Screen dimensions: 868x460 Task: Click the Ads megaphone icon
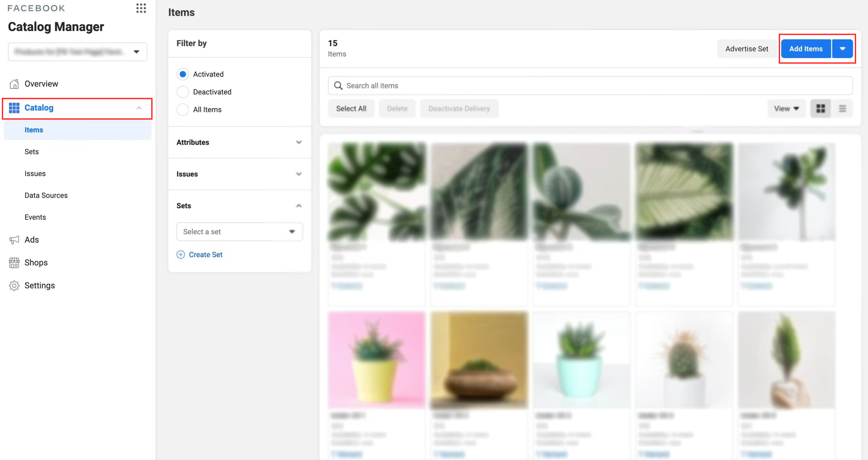14,240
